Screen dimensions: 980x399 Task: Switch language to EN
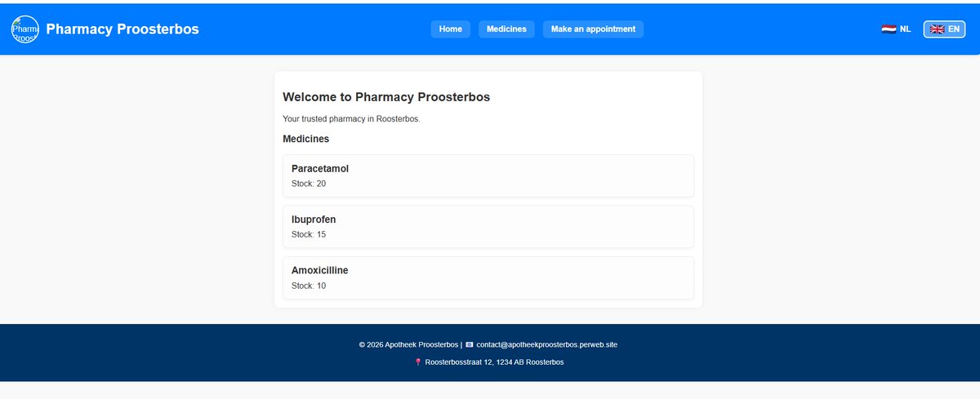tap(945, 29)
